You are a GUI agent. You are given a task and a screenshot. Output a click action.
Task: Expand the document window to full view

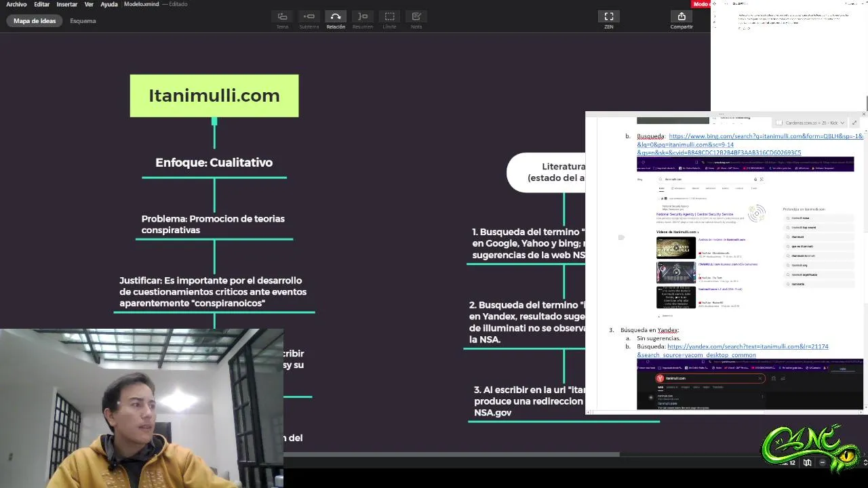854,123
